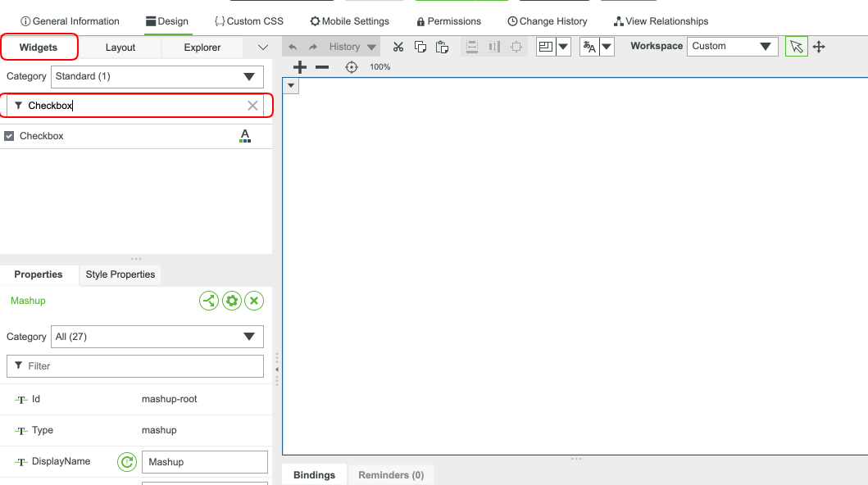Viewport: 868px width, 485px height.
Task: Expand the chevron next to Explorer tab
Action: (262, 48)
